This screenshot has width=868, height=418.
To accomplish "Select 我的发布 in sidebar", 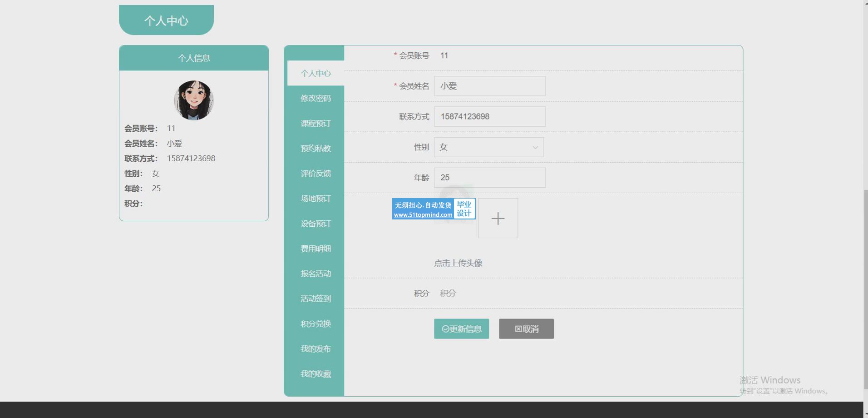I will pos(316,349).
